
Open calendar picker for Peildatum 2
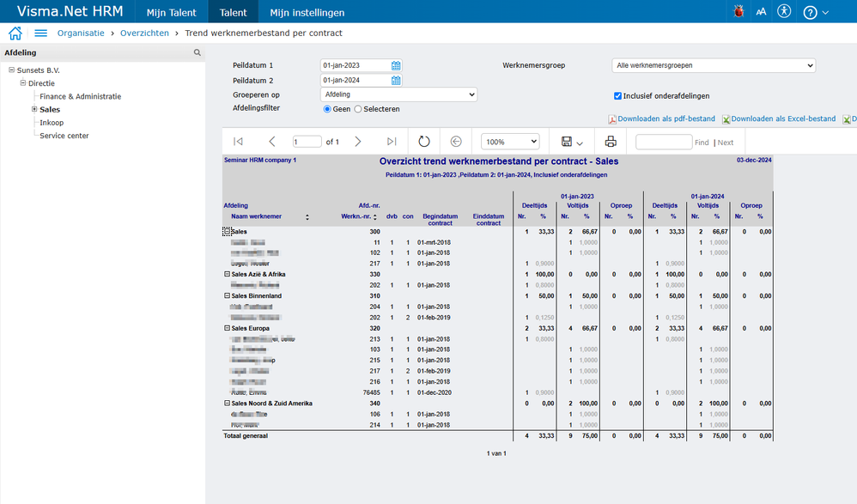click(x=396, y=81)
